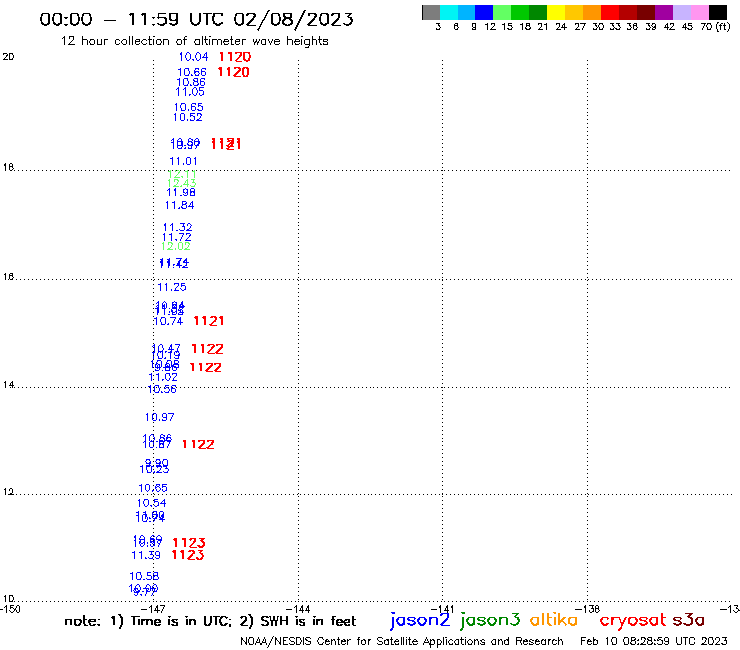Click the '70 (ft)' color scale label
This screenshot has height=650, width=740.
point(715,27)
